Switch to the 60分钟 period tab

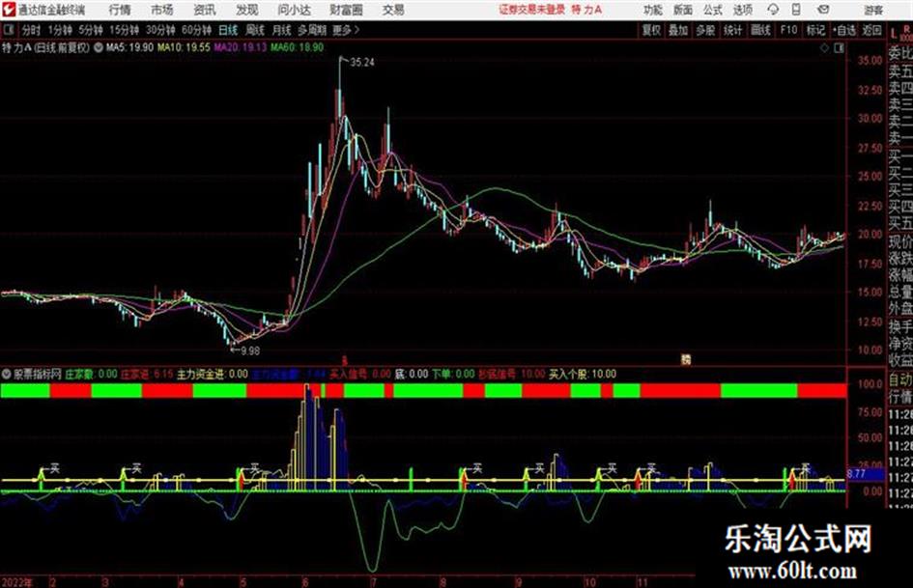click(196, 30)
